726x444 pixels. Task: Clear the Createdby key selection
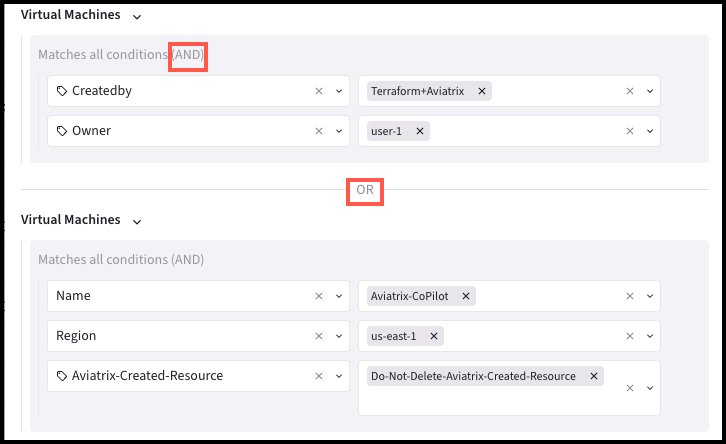319,91
